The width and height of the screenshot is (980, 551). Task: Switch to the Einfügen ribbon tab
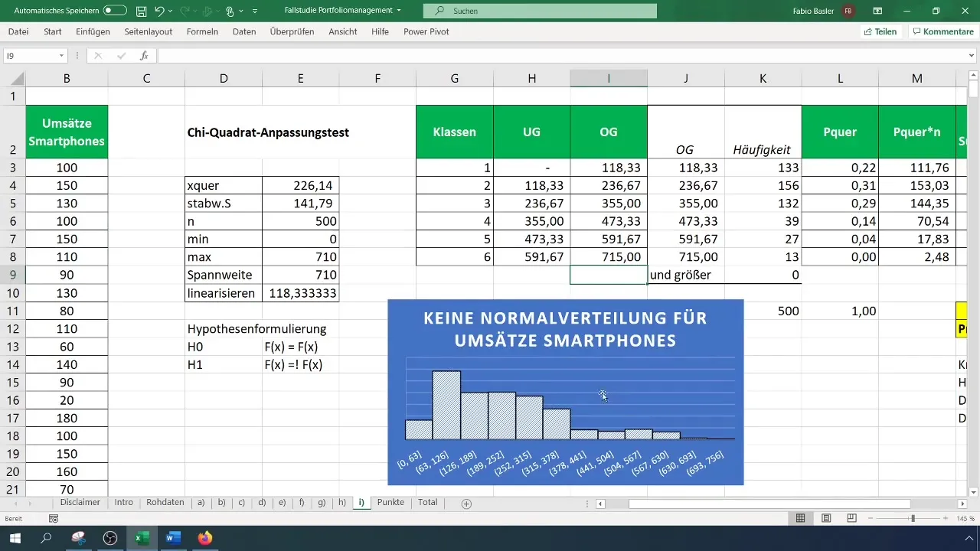tap(93, 31)
